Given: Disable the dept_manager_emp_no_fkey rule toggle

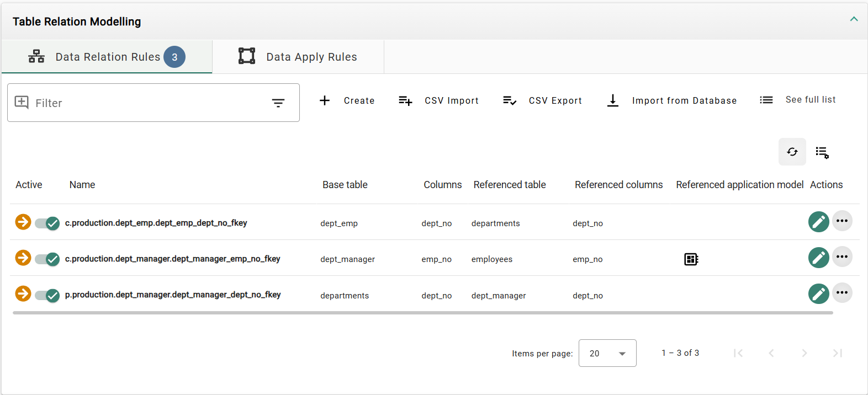Looking at the screenshot, I should [47, 259].
